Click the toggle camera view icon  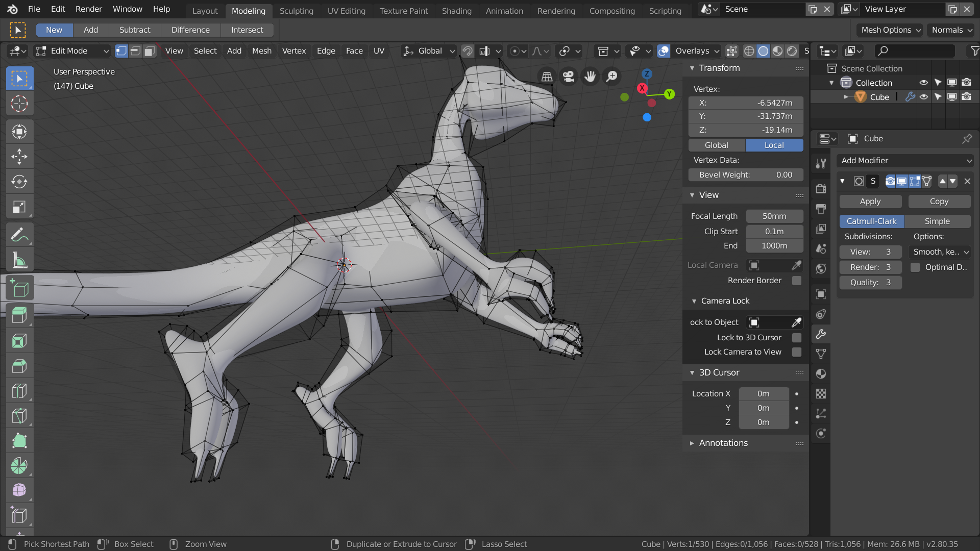pyautogui.click(x=569, y=77)
